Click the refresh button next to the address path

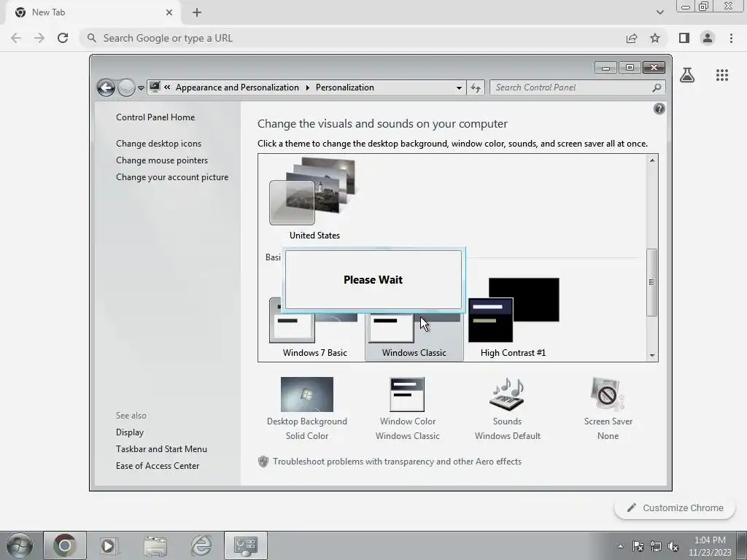[476, 87]
